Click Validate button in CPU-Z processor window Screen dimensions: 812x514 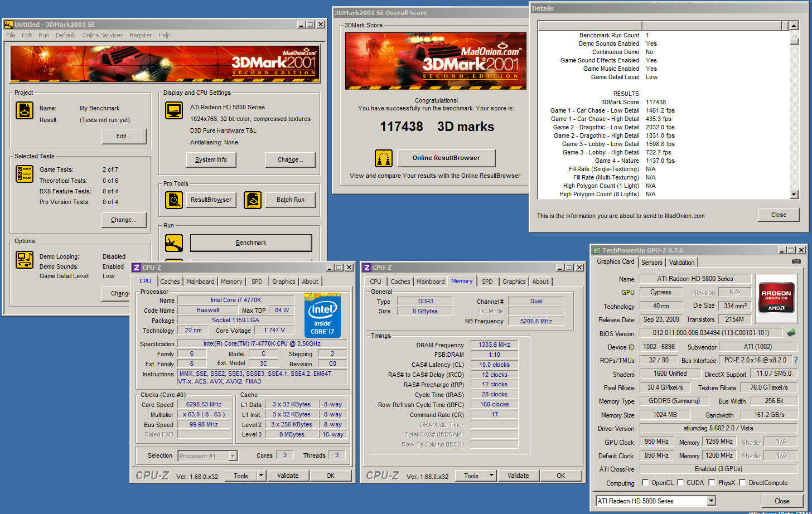click(288, 476)
